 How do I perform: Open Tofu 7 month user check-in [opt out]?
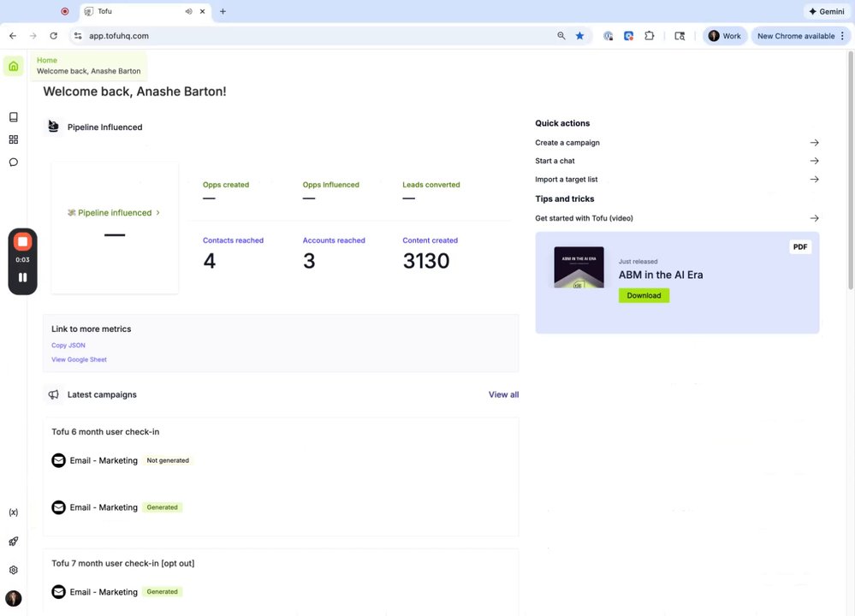(x=122, y=563)
